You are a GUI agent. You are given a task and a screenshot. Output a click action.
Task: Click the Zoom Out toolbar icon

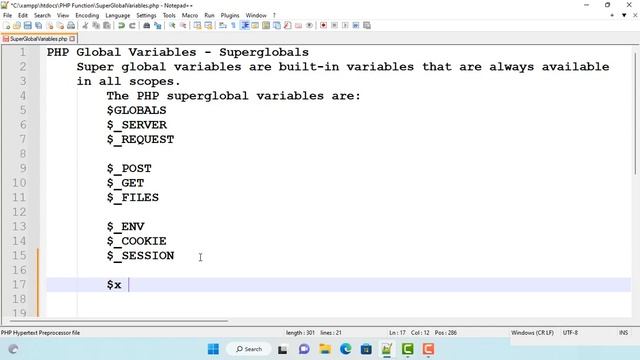tap(183, 25)
